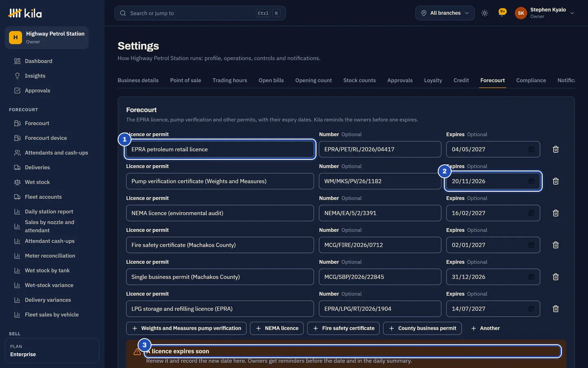Open Deliveries in the sidebar
Image resolution: width=588 pixels, height=368 pixels.
[52, 167]
